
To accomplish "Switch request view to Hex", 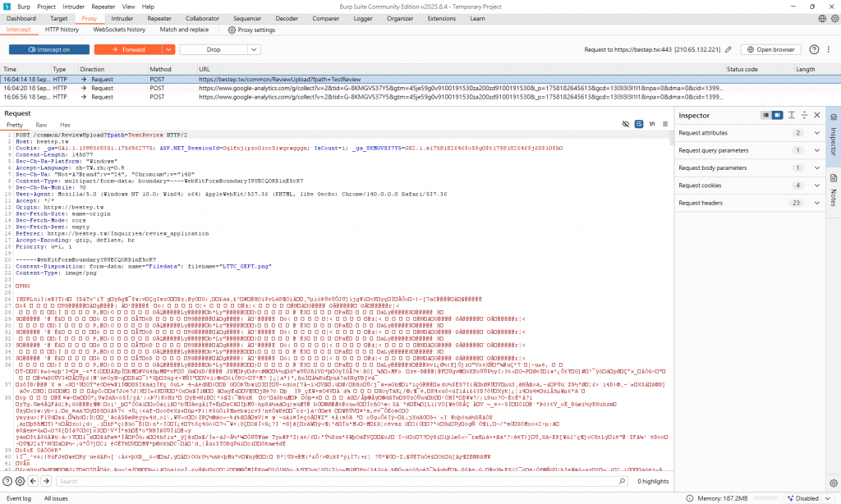I will (x=65, y=125).
